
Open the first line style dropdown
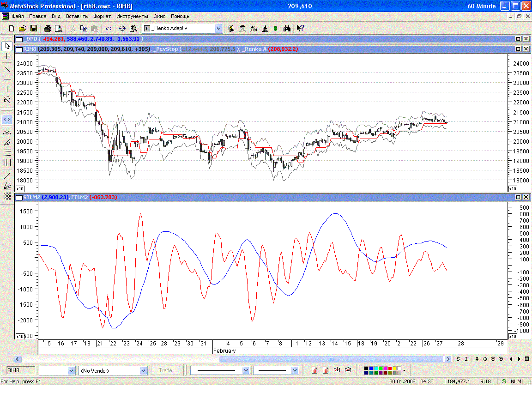(x=246, y=370)
